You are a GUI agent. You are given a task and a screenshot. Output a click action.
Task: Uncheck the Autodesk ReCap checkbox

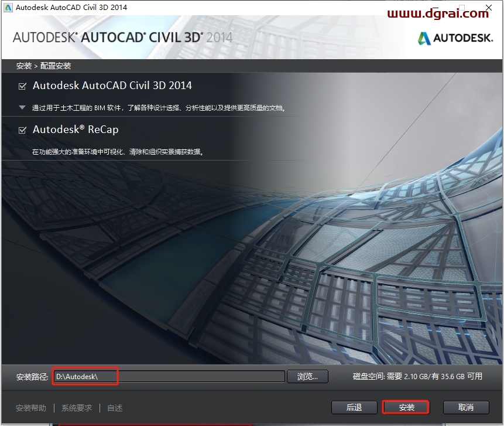point(22,130)
